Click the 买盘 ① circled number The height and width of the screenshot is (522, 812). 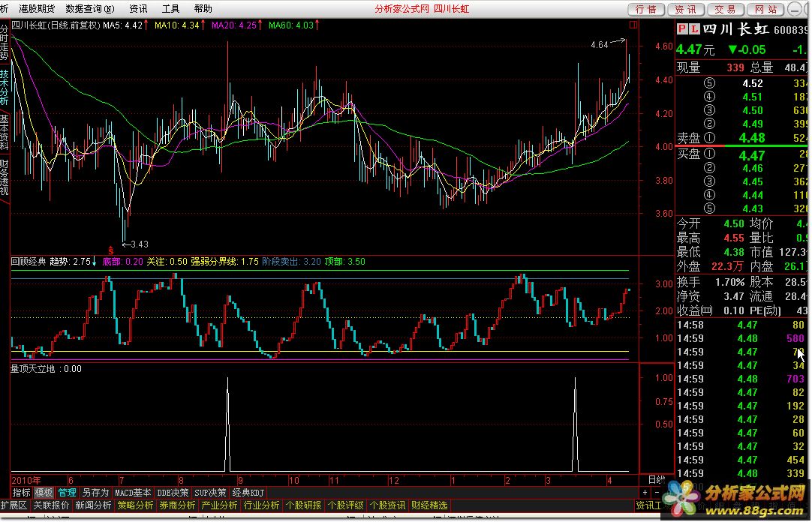click(709, 154)
